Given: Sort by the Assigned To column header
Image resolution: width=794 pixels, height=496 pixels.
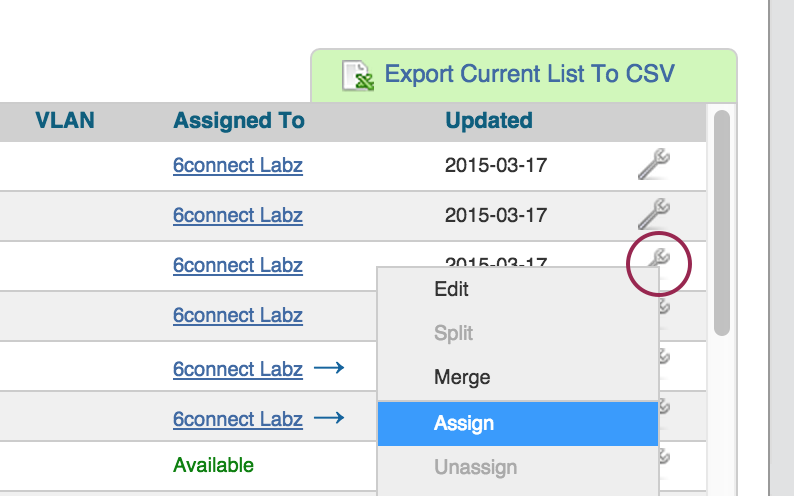Looking at the screenshot, I should [x=239, y=121].
